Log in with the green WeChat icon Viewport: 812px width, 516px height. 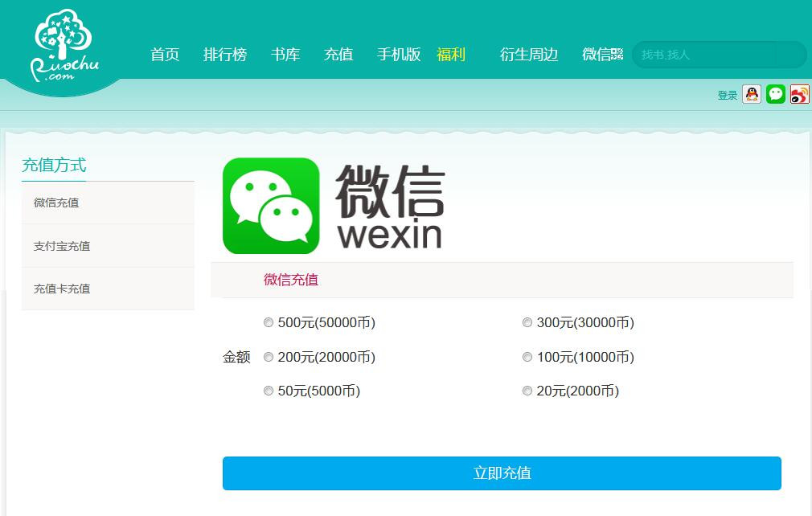(x=775, y=94)
